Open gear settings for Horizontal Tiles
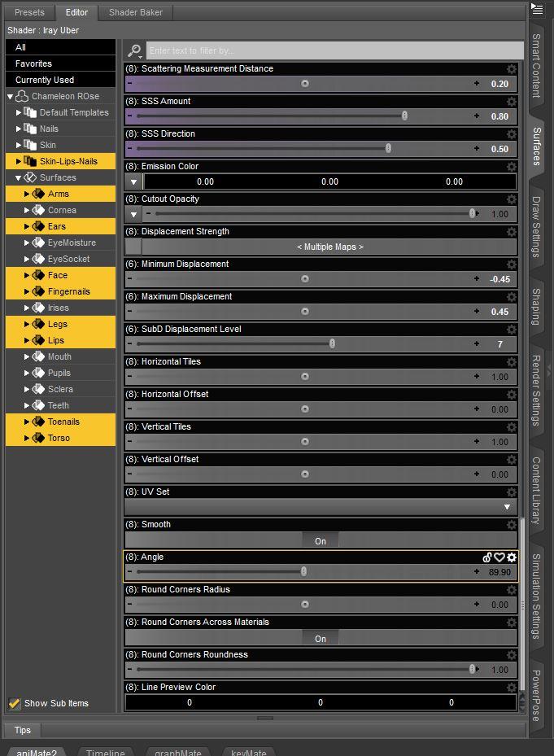Image resolution: width=554 pixels, height=756 pixels. click(x=511, y=361)
